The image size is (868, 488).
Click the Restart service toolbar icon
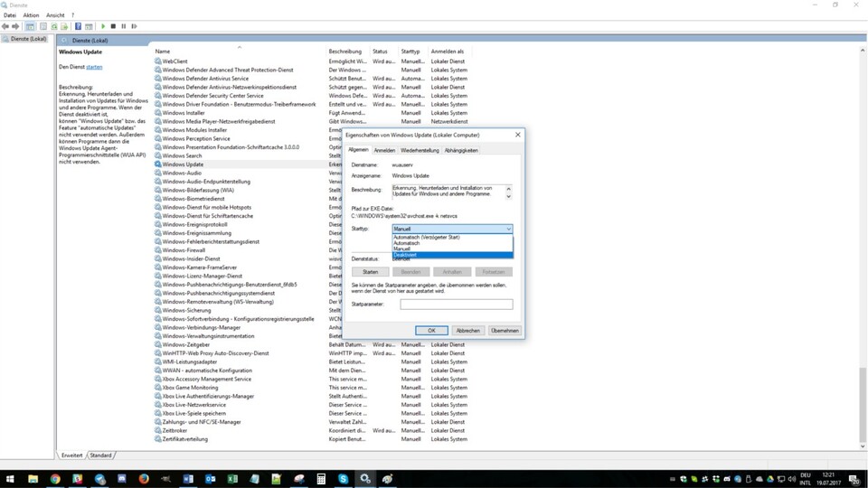(x=134, y=26)
